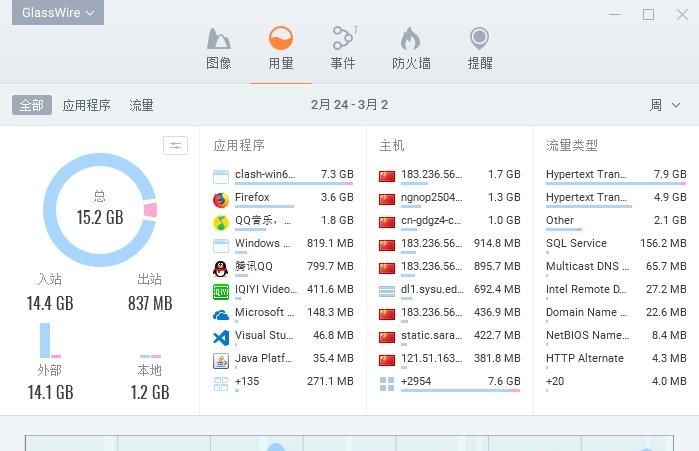Click the Windows app window icon

coord(221,246)
